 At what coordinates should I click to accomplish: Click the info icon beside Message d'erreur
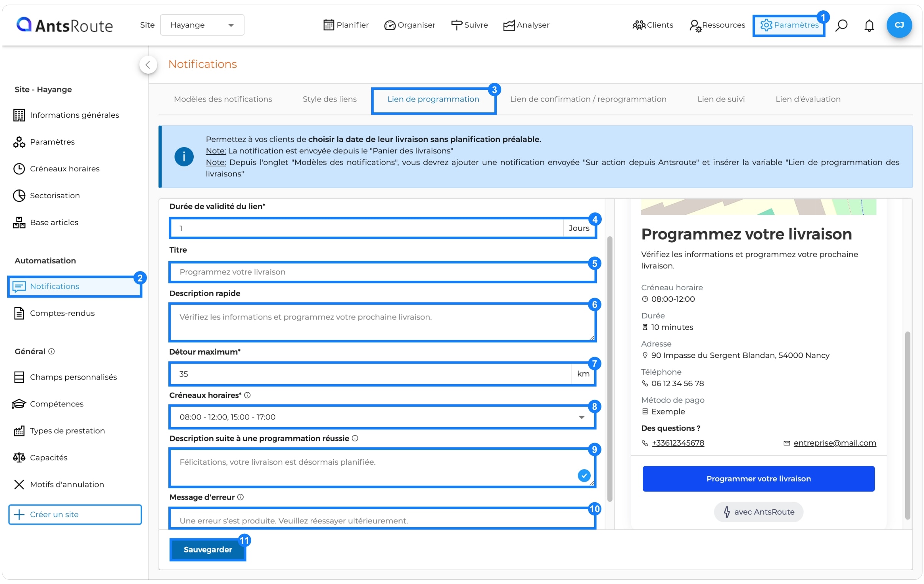click(x=240, y=497)
